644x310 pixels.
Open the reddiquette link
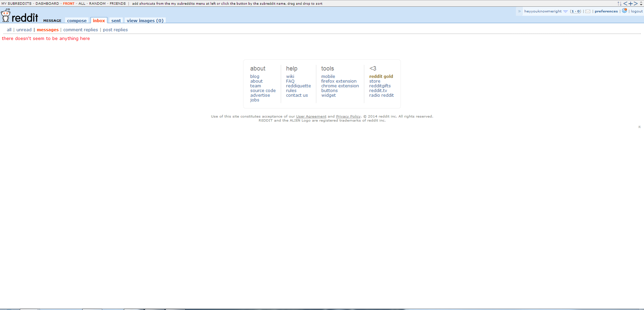point(299,86)
